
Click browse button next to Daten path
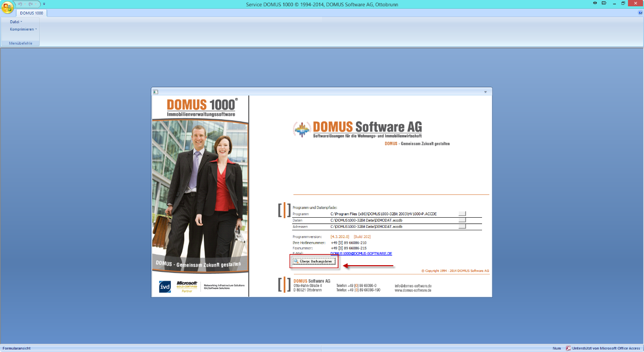[462, 220]
